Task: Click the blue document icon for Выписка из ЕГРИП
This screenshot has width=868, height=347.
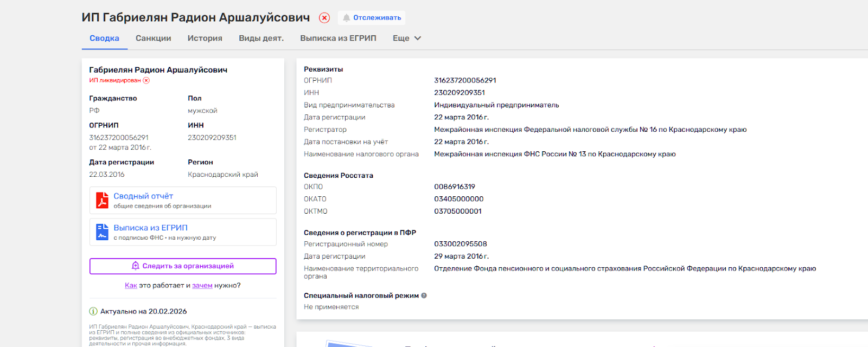Action: click(x=102, y=232)
